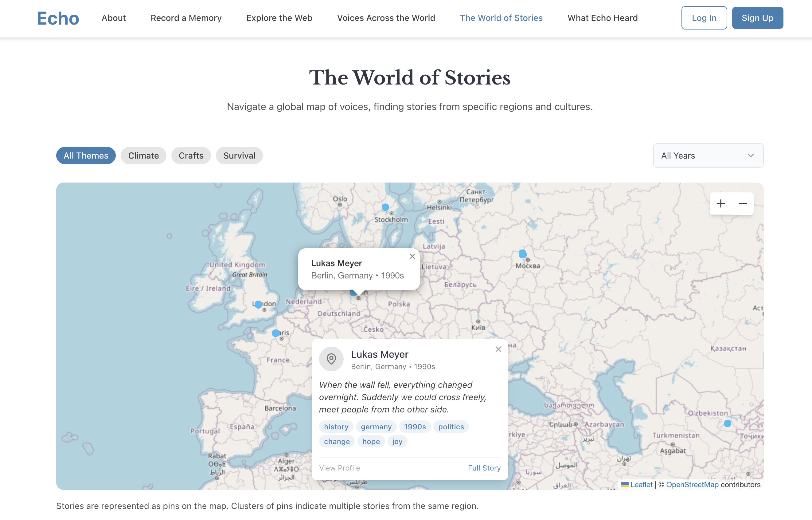Zoom out on the map
This screenshot has height=520, width=812.
[743, 204]
